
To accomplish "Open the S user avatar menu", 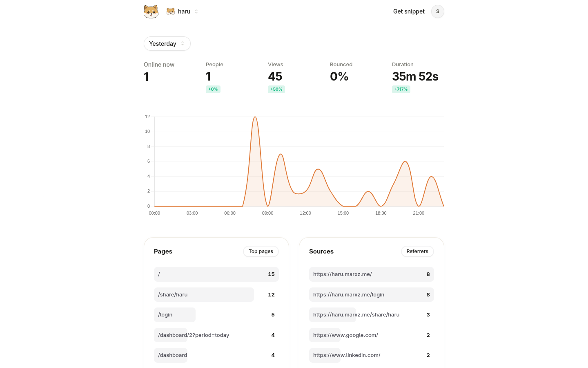I will 437,11.
